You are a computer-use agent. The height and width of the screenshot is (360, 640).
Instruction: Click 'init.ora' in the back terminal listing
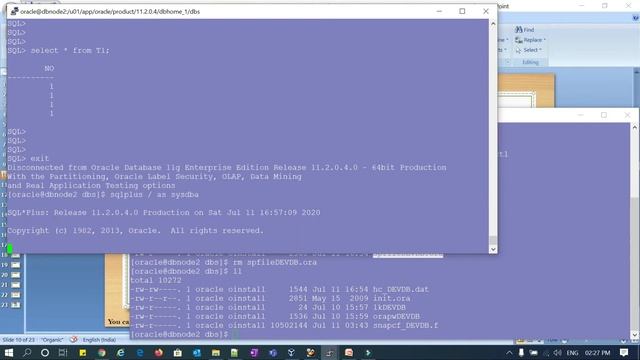click(x=391, y=298)
